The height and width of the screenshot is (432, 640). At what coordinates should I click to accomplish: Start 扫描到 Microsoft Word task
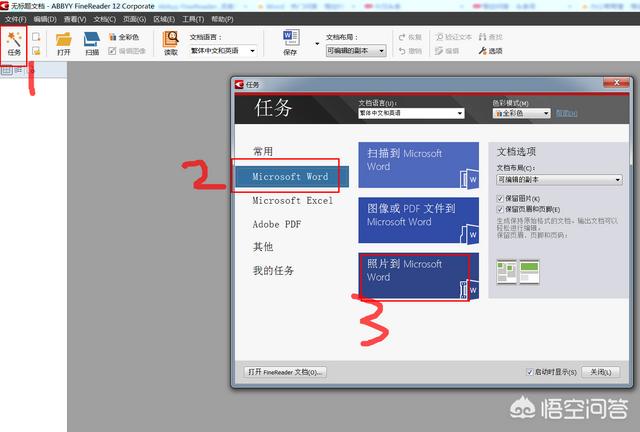click(x=418, y=165)
